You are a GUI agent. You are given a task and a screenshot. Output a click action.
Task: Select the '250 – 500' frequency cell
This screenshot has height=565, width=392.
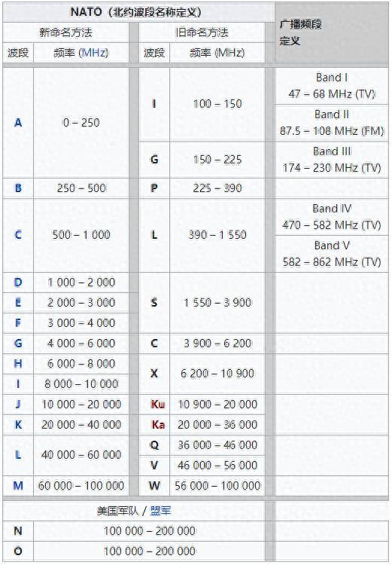click(x=81, y=188)
